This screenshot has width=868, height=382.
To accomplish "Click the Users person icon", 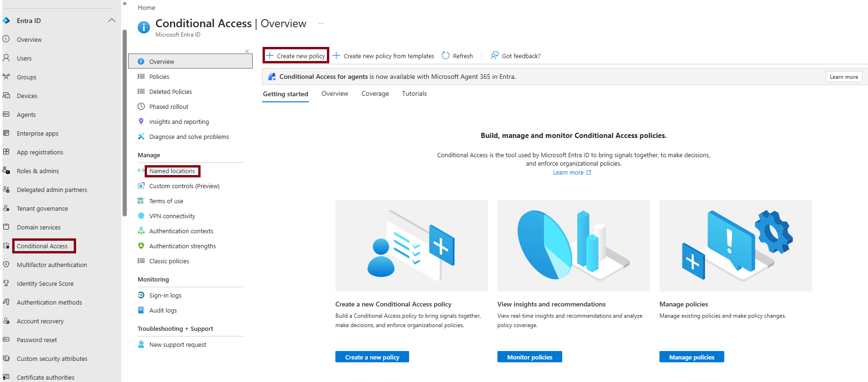I will [6, 58].
